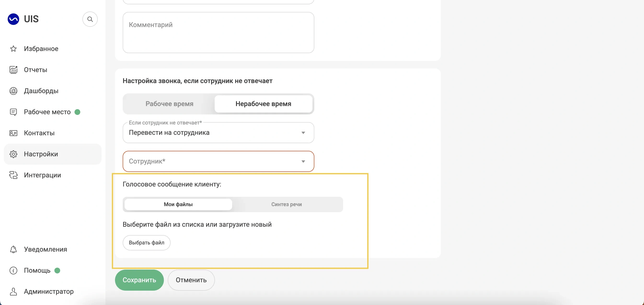Open the Помощь menu item

coord(37,271)
